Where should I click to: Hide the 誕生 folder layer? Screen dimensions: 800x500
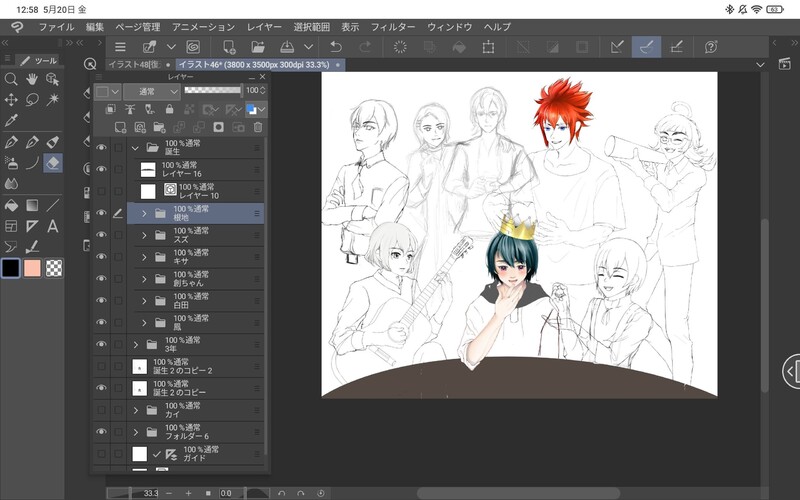102,147
